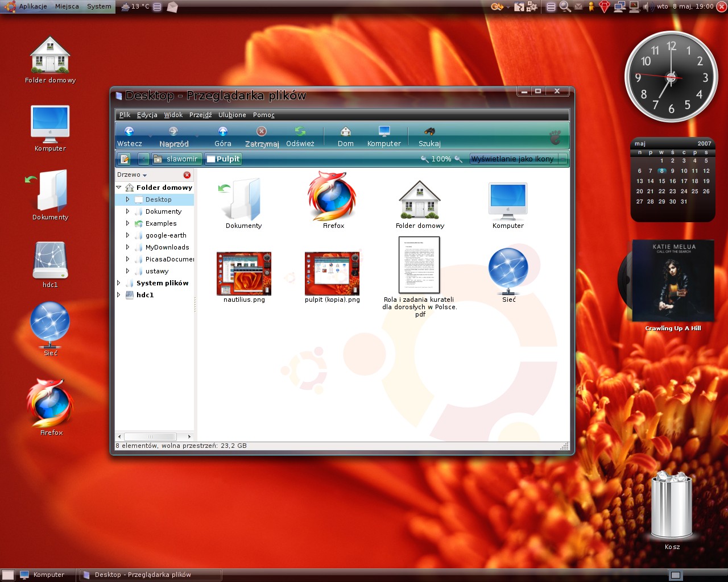
Task: Expand the google-earth tree node
Action: (x=127, y=235)
